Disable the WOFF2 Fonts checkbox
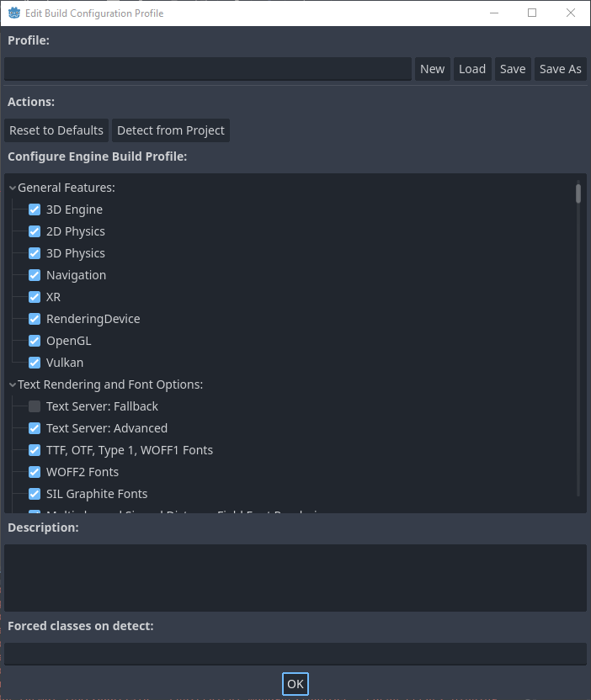 pyautogui.click(x=35, y=472)
